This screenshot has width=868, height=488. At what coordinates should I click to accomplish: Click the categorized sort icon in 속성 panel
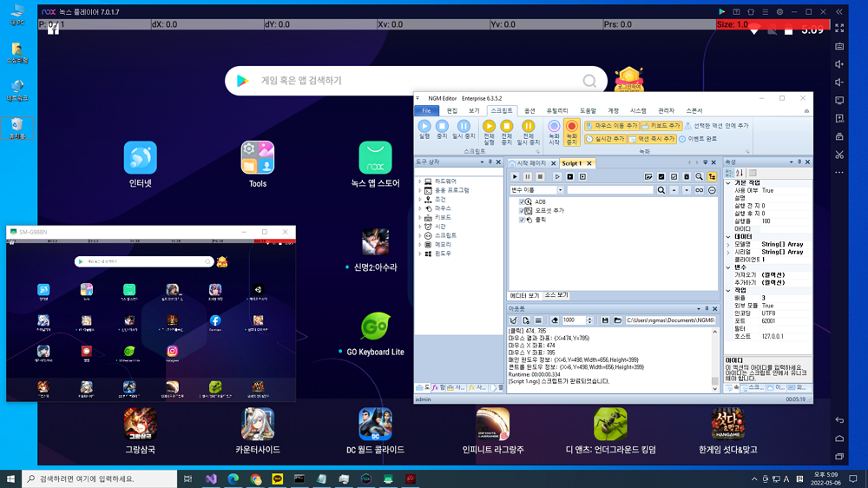click(730, 173)
